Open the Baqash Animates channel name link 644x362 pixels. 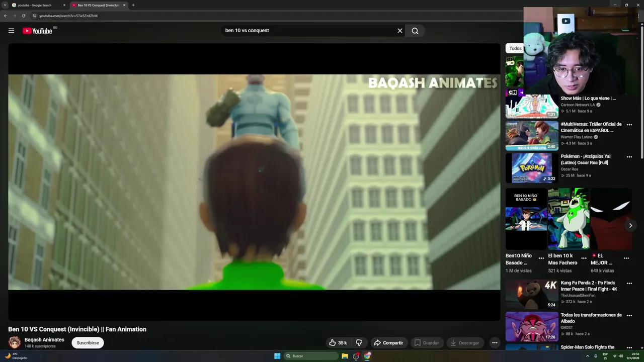pos(44,340)
